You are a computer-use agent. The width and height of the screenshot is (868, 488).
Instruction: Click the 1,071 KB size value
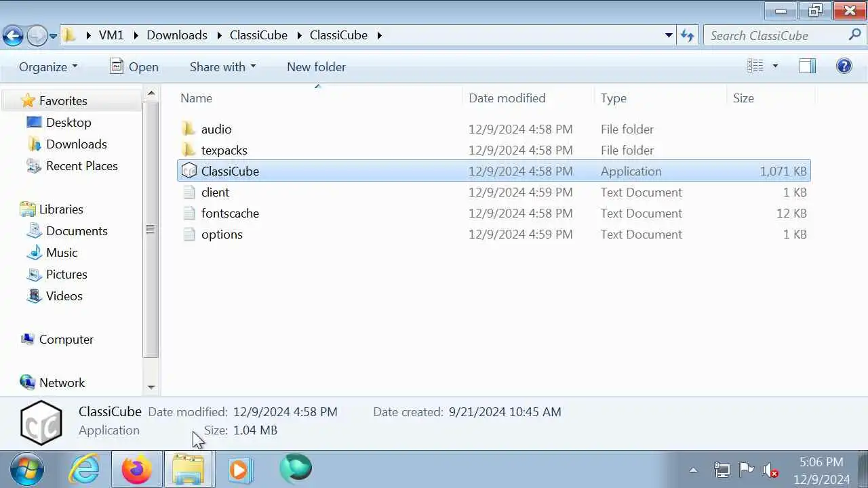point(783,171)
